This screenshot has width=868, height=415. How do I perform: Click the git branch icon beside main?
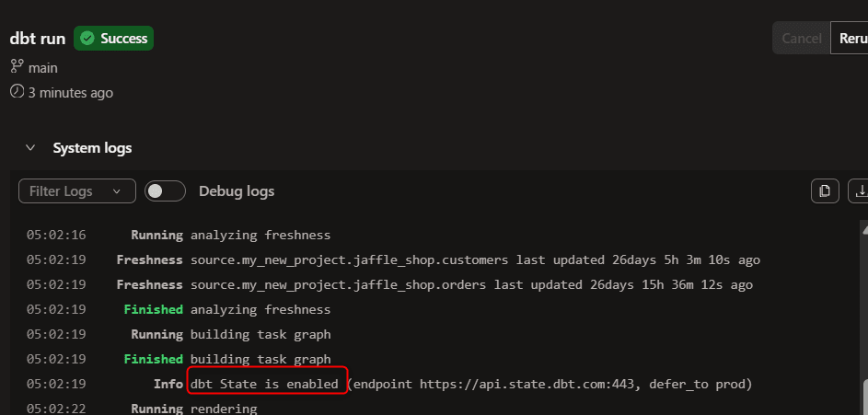coord(16,67)
